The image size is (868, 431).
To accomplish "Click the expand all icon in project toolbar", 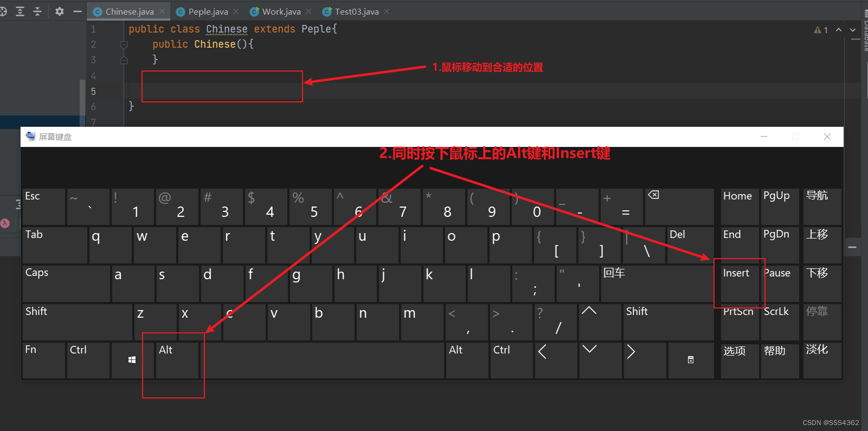I will click(x=20, y=11).
